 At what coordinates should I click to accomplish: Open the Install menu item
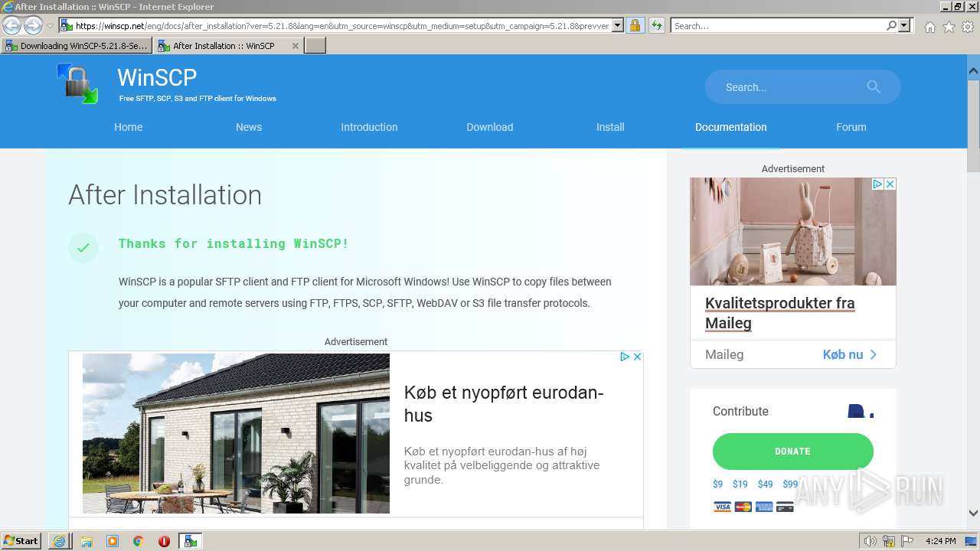610,127
